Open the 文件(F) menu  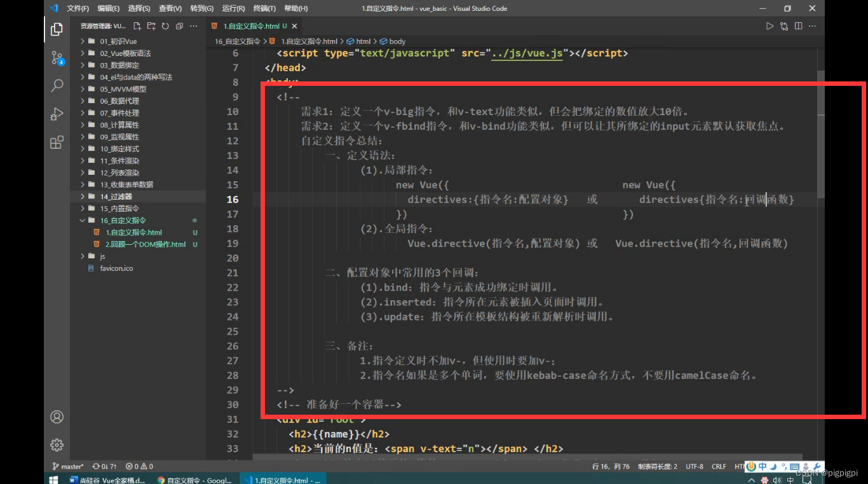(x=78, y=8)
